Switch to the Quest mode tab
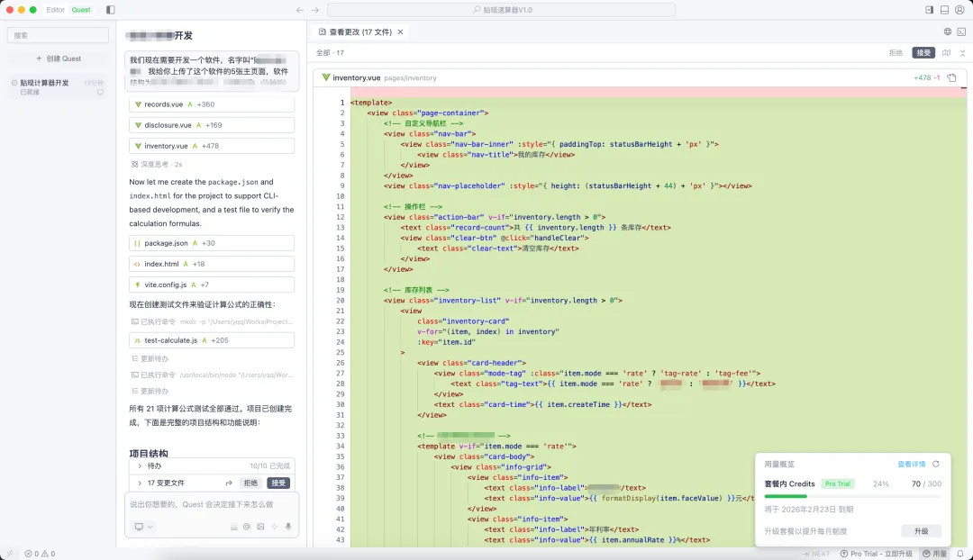 point(81,10)
